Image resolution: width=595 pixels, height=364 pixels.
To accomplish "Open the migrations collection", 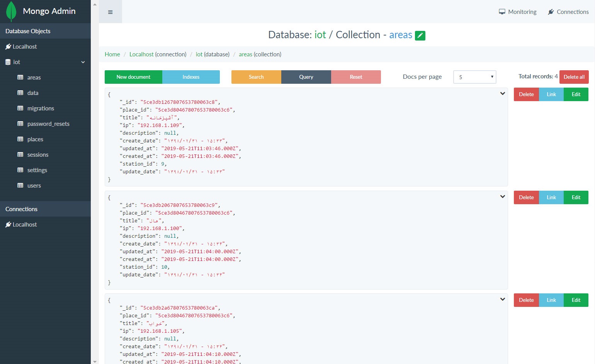I will (x=41, y=108).
